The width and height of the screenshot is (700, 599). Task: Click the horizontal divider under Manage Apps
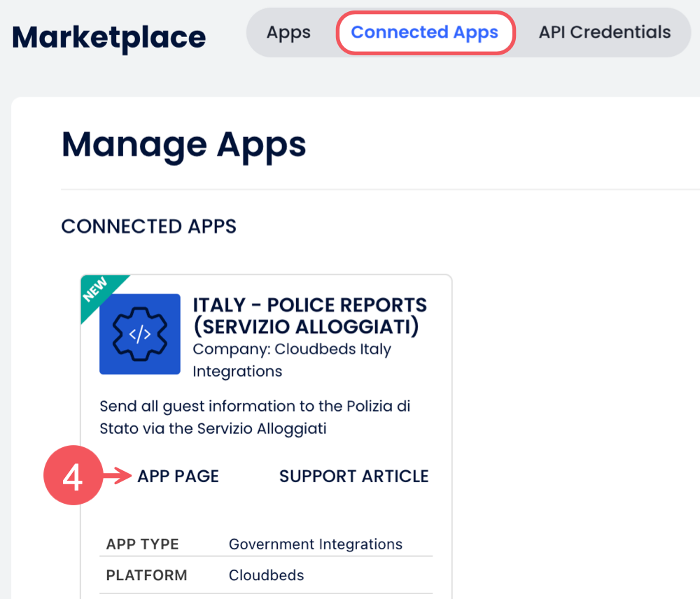tap(378, 189)
